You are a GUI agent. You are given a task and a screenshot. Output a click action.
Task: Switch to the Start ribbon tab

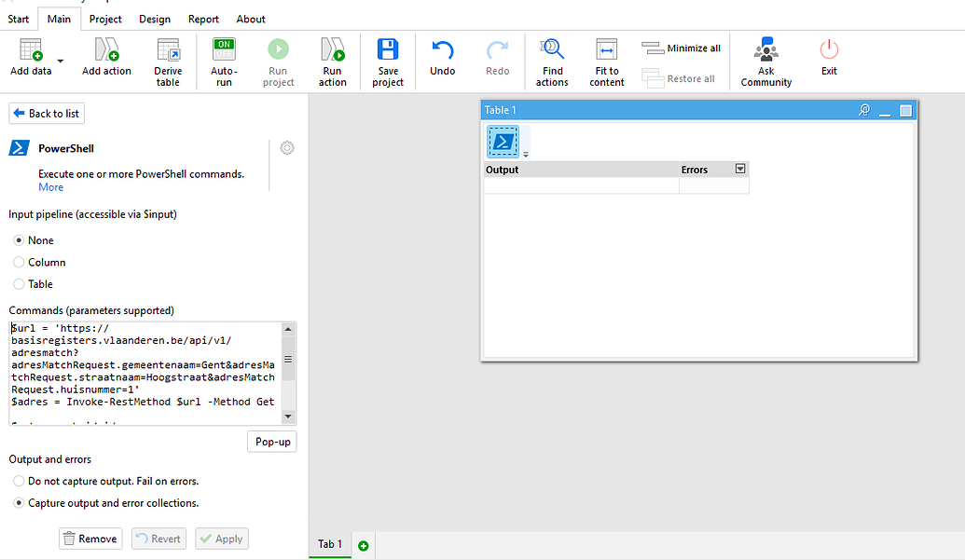click(19, 19)
